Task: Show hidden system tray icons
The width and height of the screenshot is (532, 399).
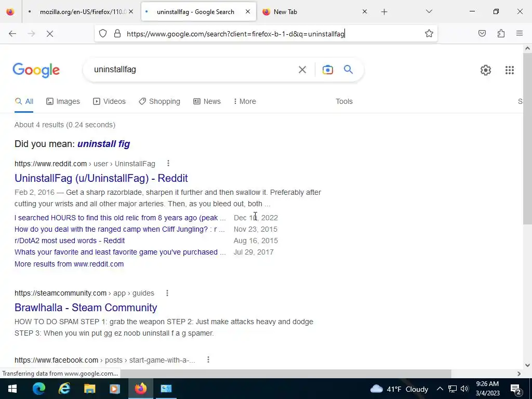Action: (x=440, y=389)
